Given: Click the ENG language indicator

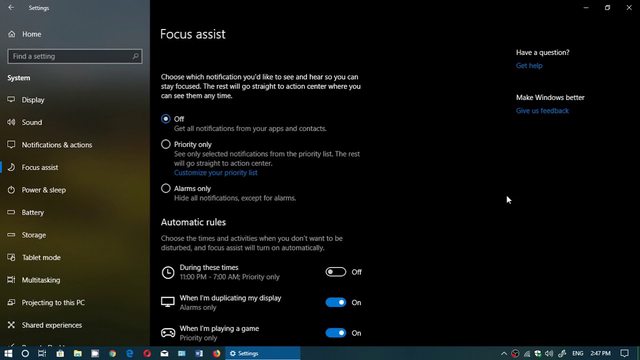Looking at the screenshot, I should (x=578, y=353).
